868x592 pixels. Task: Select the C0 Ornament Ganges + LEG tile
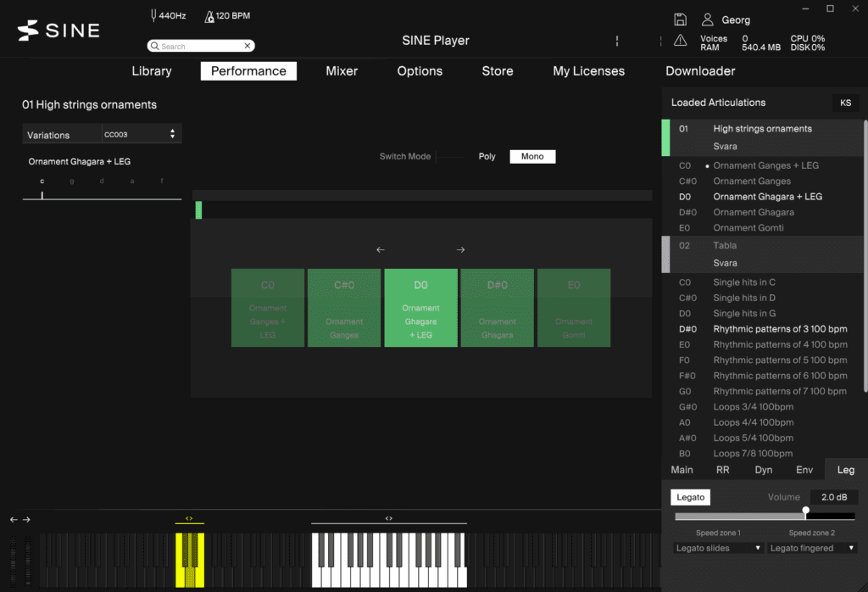[x=267, y=308]
